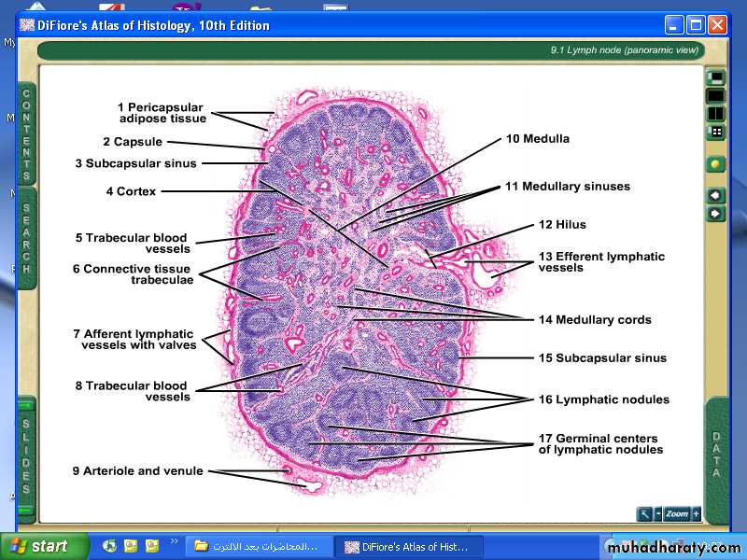Screen dimensions: 747x560
Task: Click the single-pane black view icon
Action: (716, 95)
